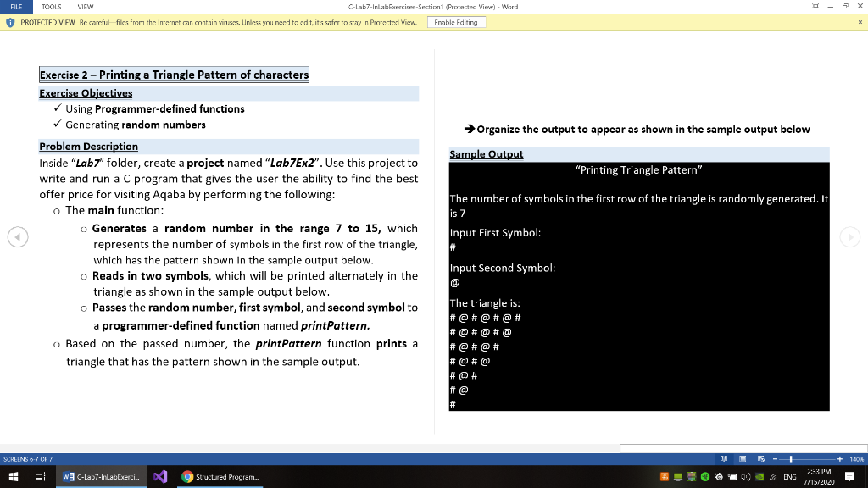
Task: Open the speaker volume control in system tray
Action: coord(746,476)
